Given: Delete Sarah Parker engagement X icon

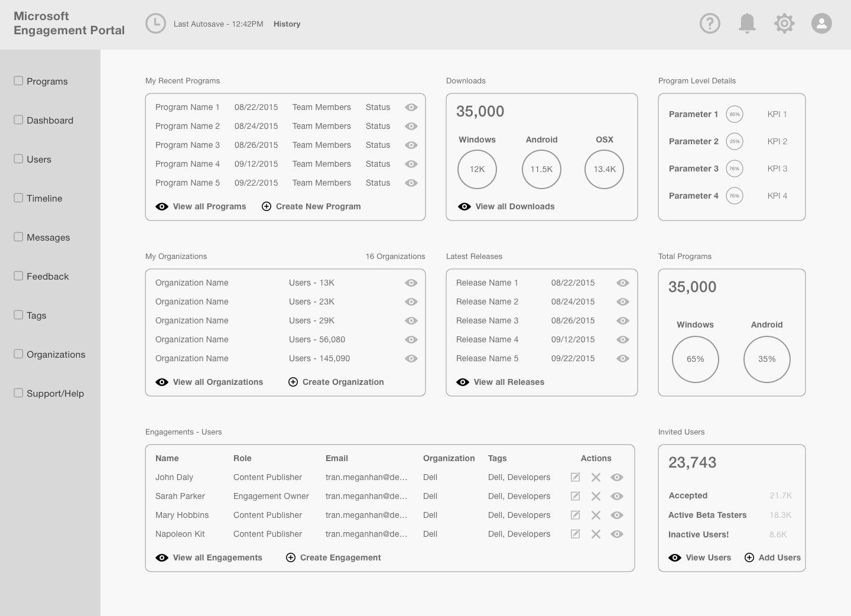Looking at the screenshot, I should [596, 496].
